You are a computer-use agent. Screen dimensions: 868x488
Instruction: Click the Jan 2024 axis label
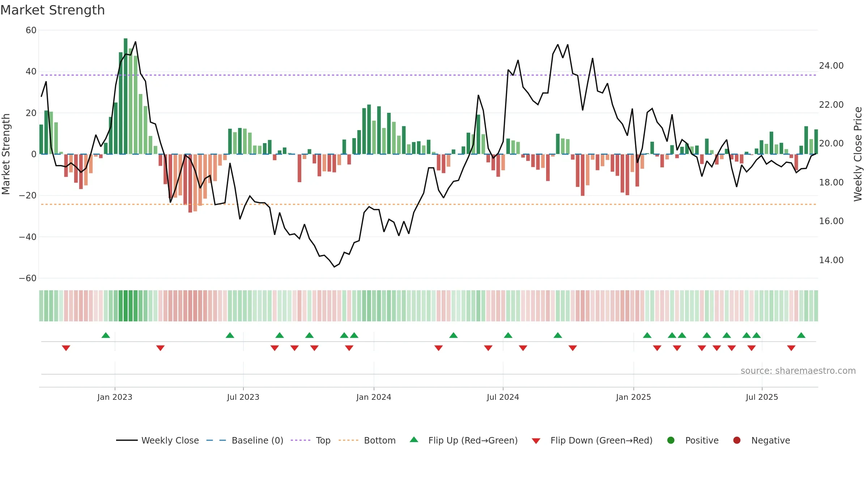[374, 397]
